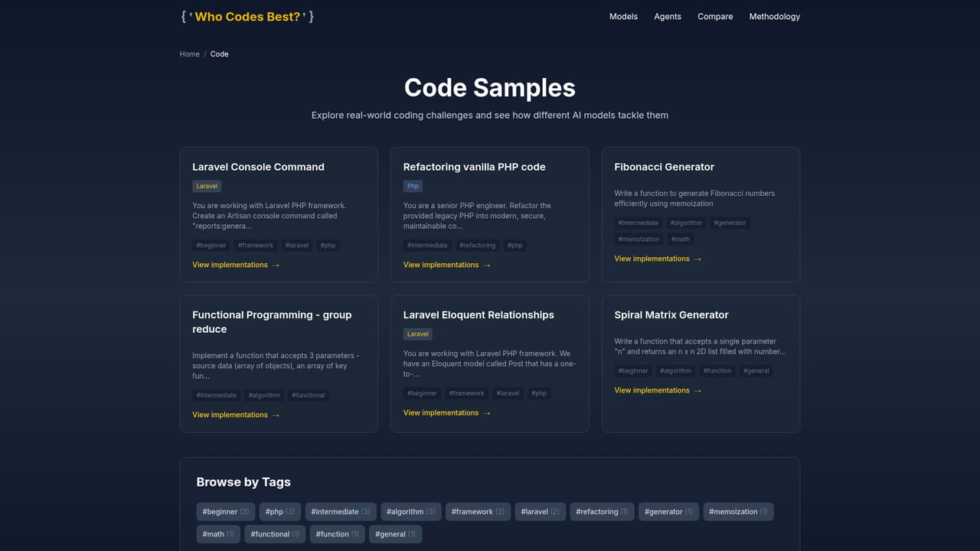View implementations for Spiral Matrix Generator
Viewport: 980px width, 551px height.
pyautogui.click(x=658, y=390)
